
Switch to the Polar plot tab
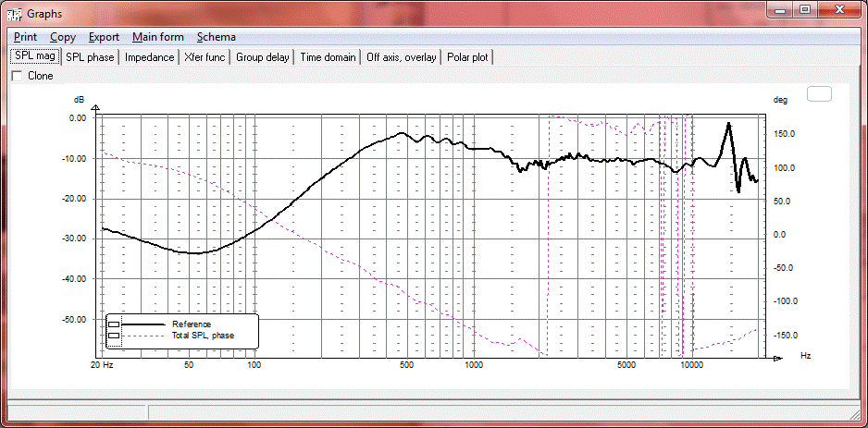(467, 57)
